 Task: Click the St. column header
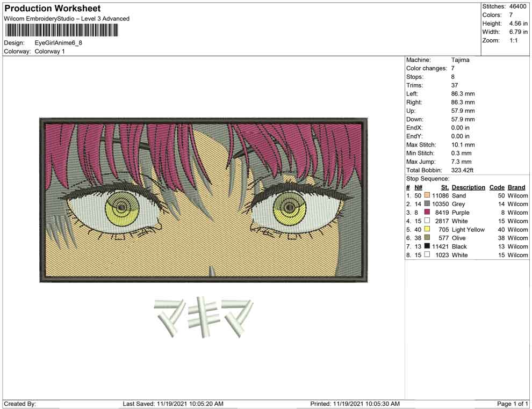(x=445, y=187)
